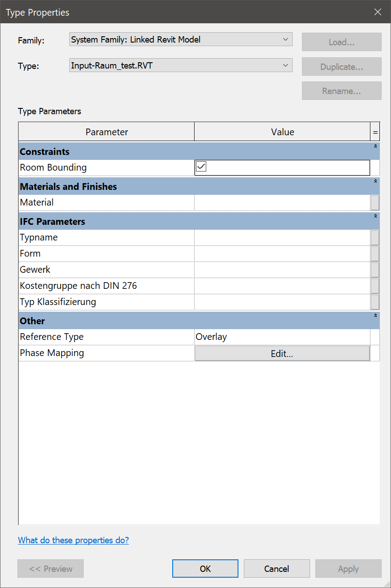
Task: Change the Reference Type from Overlay
Action: 282,337
